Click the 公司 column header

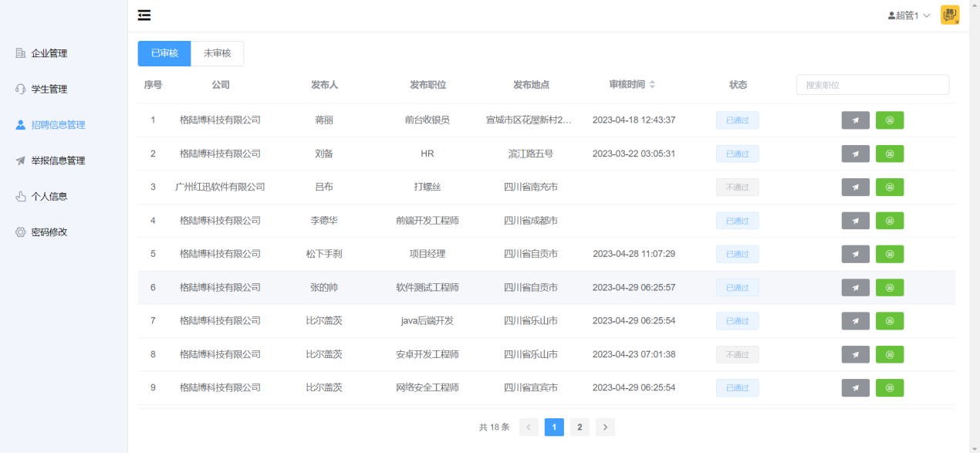221,85
